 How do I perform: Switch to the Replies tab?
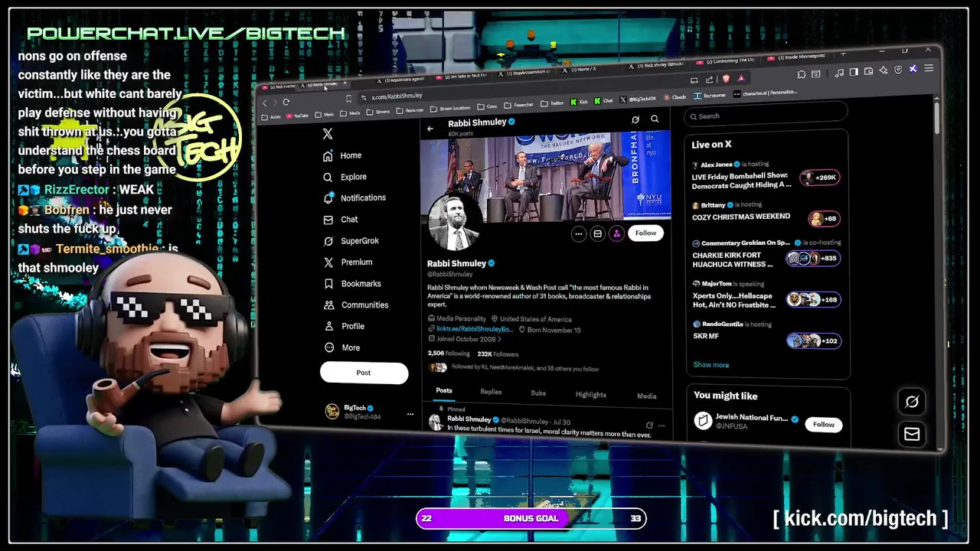coord(491,392)
